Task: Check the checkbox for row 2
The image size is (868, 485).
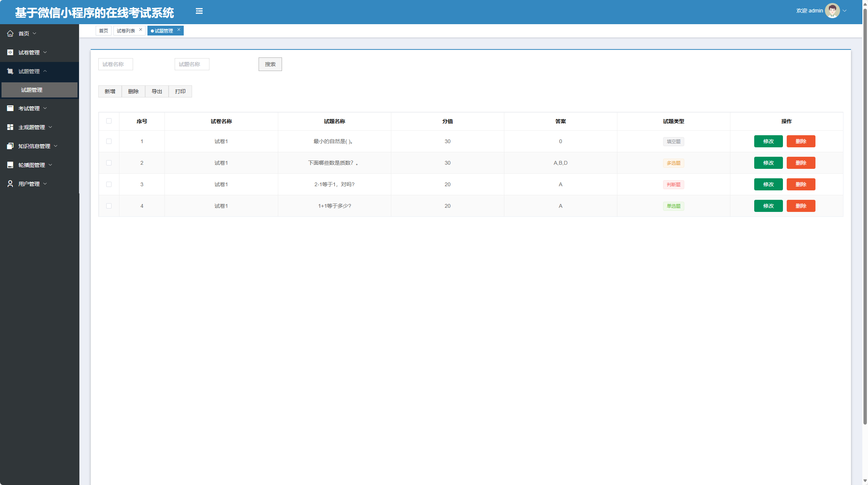Action: coord(109,163)
